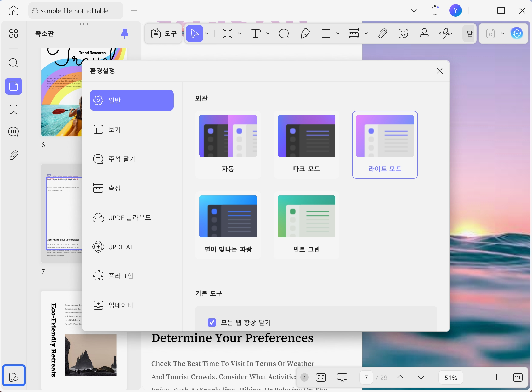
Task: Expand the shape rectangle tool dropdown
Action: tap(338, 33)
